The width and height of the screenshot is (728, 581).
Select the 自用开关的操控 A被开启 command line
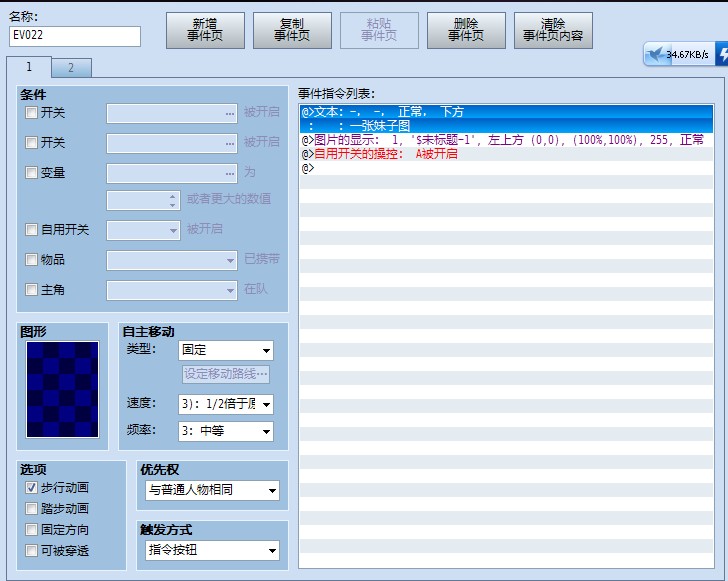[x=506, y=154]
